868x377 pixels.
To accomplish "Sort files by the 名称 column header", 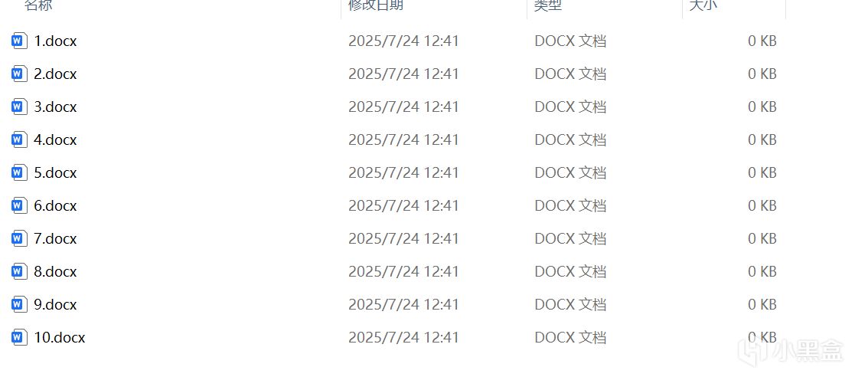I will point(39,5).
